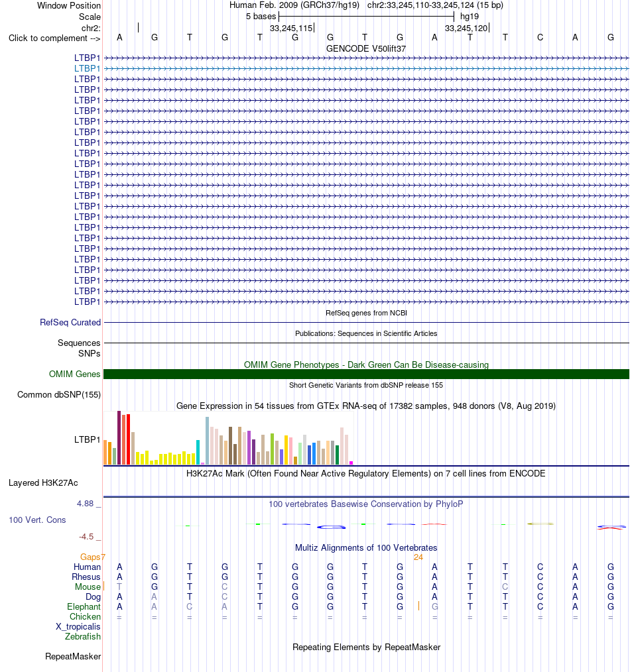This screenshot has height=672, width=630.
Task: Click the 100 Vert. Cons track label
Action: pyautogui.click(x=37, y=520)
